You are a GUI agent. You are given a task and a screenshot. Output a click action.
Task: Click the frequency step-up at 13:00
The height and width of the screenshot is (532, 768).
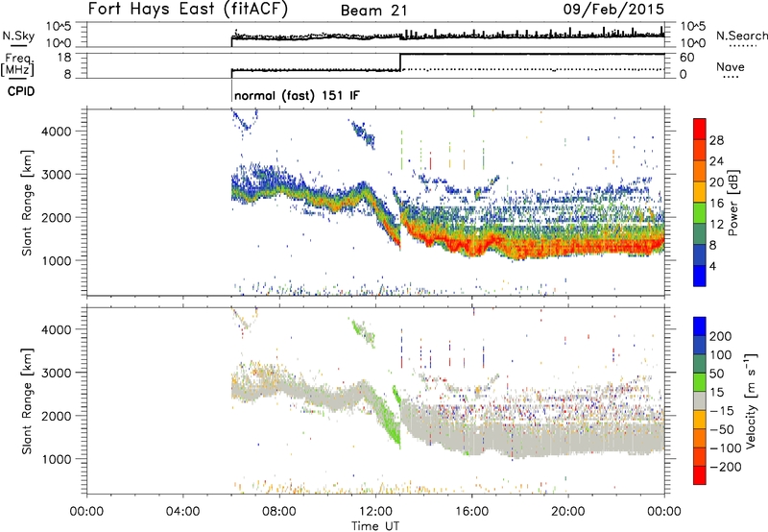pyautogui.click(x=400, y=62)
